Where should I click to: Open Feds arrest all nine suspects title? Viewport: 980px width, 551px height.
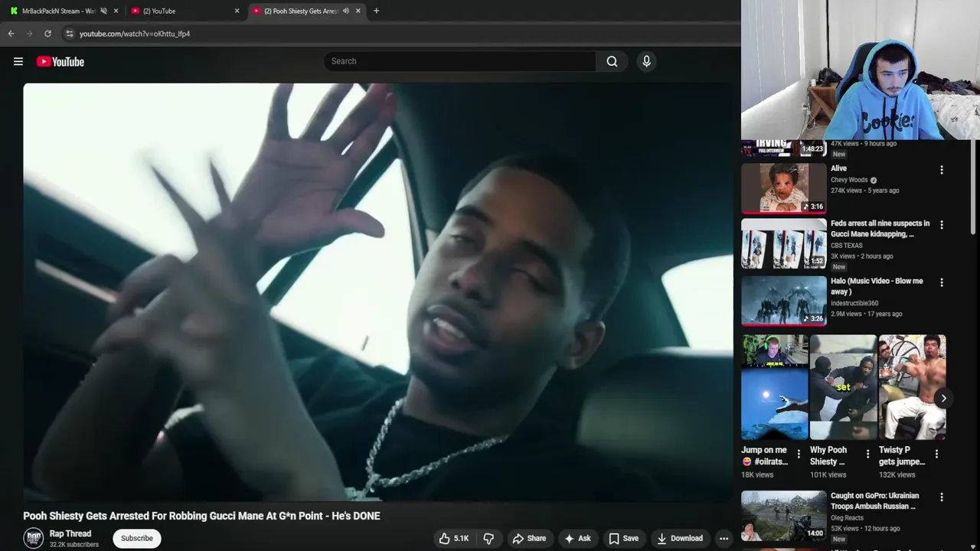click(x=880, y=229)
